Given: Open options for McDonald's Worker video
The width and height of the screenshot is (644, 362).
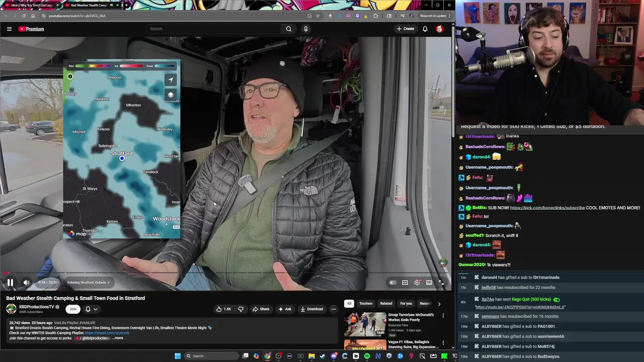Looking at the screenshot, I should coord(443,316).
